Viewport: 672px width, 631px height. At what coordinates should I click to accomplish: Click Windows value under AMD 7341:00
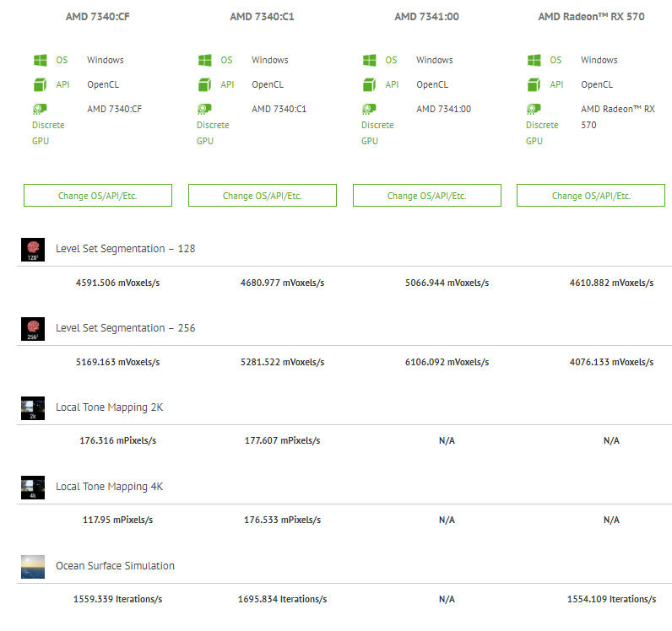click(435, 60)
